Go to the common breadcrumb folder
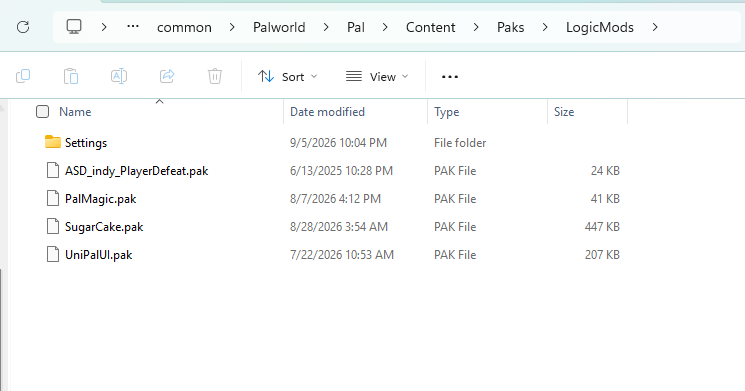Viewport: 745px width, 391px height. point(184,27)
